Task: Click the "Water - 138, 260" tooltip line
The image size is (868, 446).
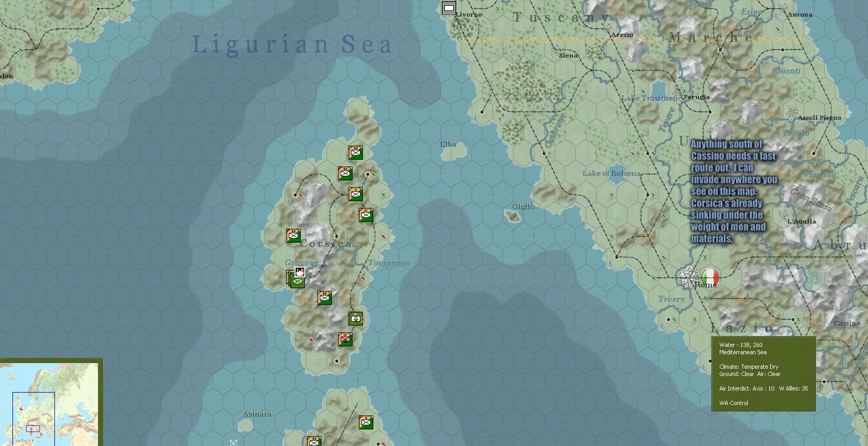Action: (741, 345)
